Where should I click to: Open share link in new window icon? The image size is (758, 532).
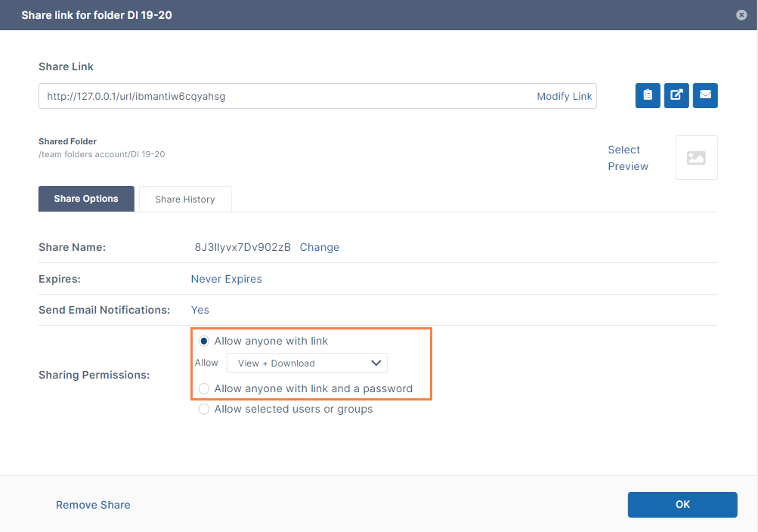676,95
